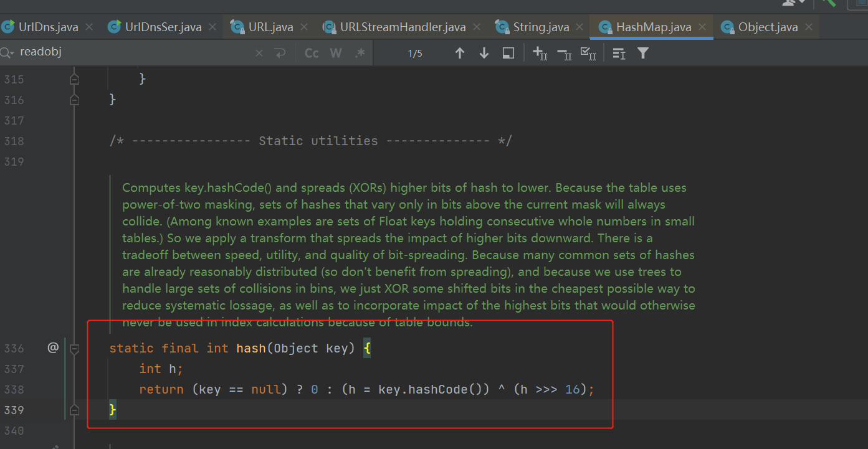Click the search field containing readobj
Screen dimensions: 868x449
(x=134, y=52)
